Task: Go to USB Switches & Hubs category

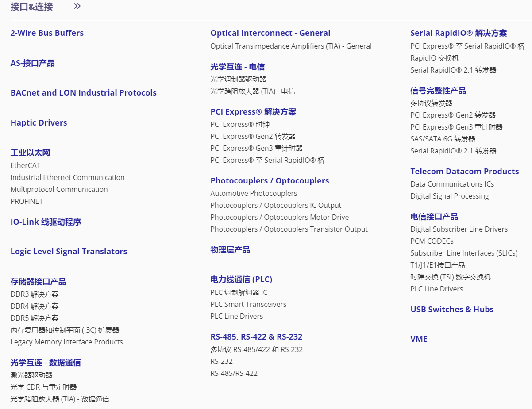Action: 452,310
